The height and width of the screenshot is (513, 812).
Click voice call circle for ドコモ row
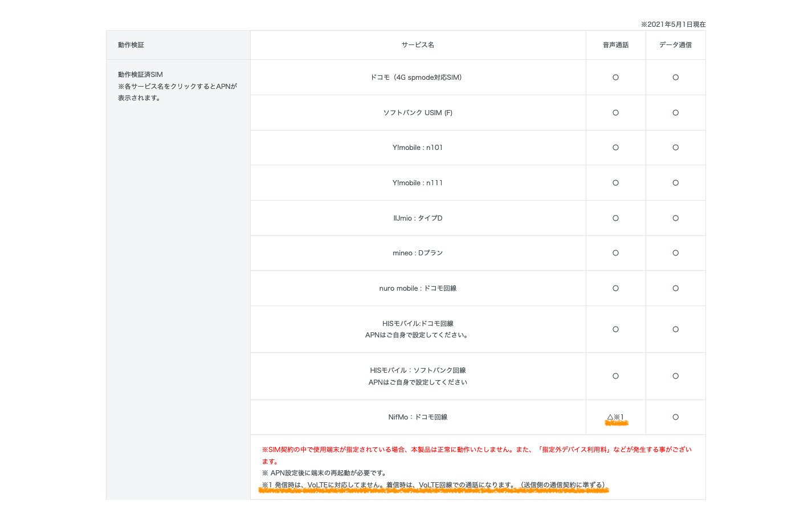coord(615,78)
